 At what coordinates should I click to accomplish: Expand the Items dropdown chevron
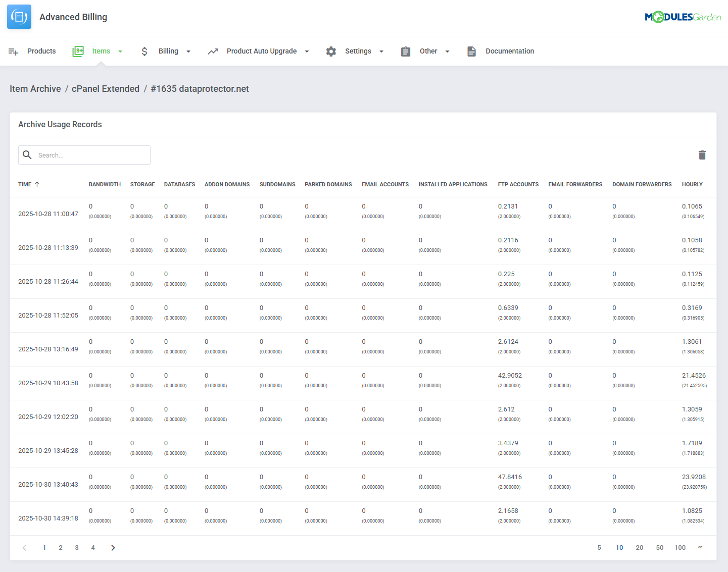[x=120, y=51]
